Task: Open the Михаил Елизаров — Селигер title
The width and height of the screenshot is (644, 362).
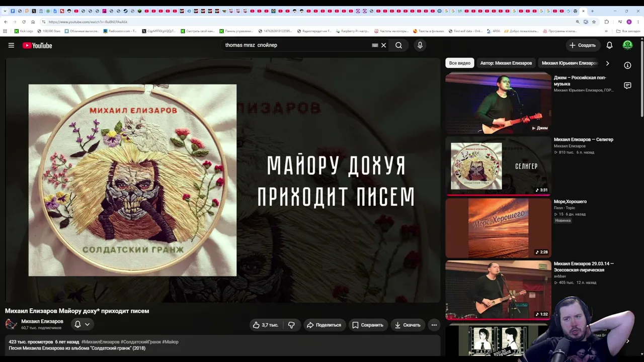Action: [584, 139]
